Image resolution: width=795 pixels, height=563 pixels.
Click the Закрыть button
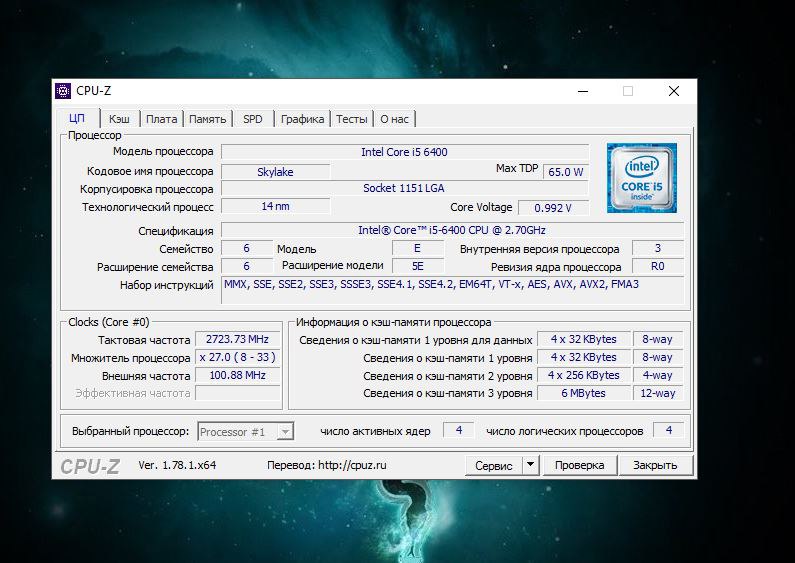(x=656, y=465)
